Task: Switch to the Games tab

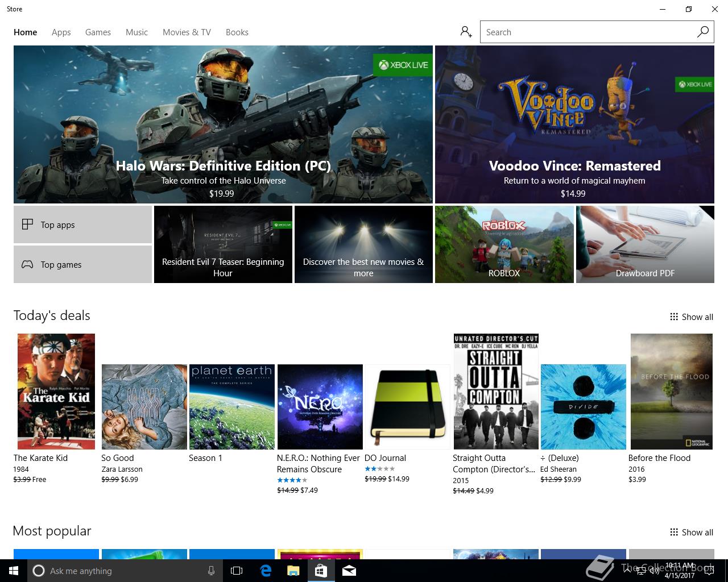Action: (x=98, y=32)
